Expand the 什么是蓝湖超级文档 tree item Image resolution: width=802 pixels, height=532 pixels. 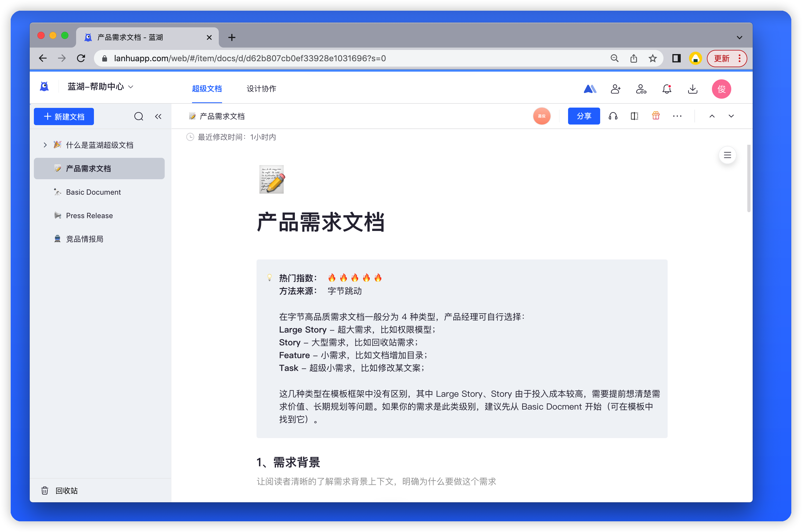pyautogui.click(x=45, y=145)
